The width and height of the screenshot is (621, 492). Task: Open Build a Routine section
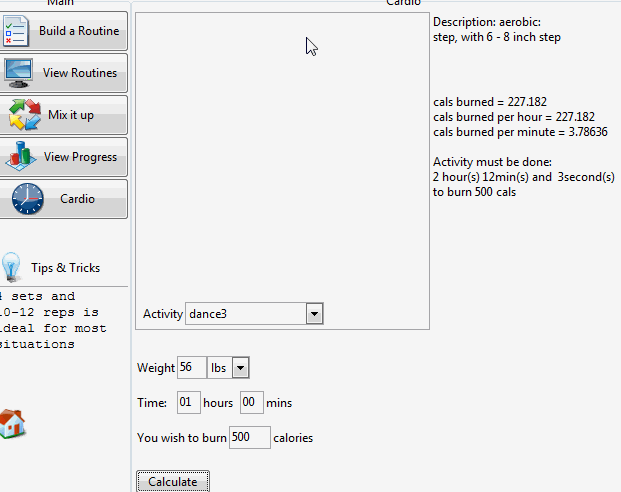[63, 31]
